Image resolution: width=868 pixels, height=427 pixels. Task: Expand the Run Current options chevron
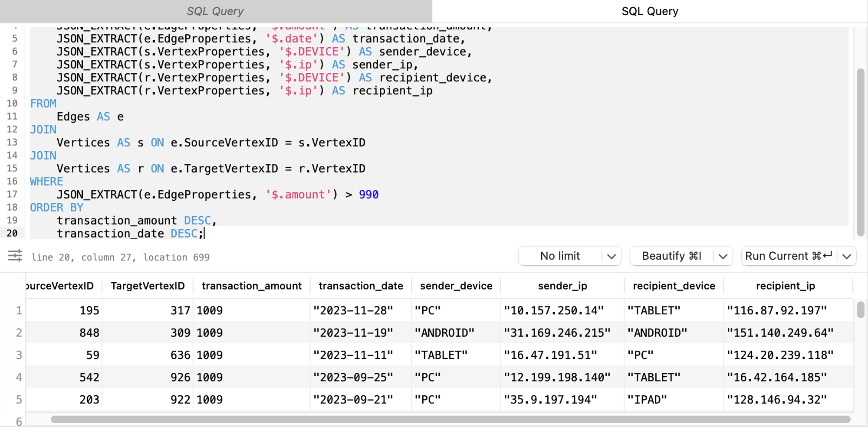point(847,256)
